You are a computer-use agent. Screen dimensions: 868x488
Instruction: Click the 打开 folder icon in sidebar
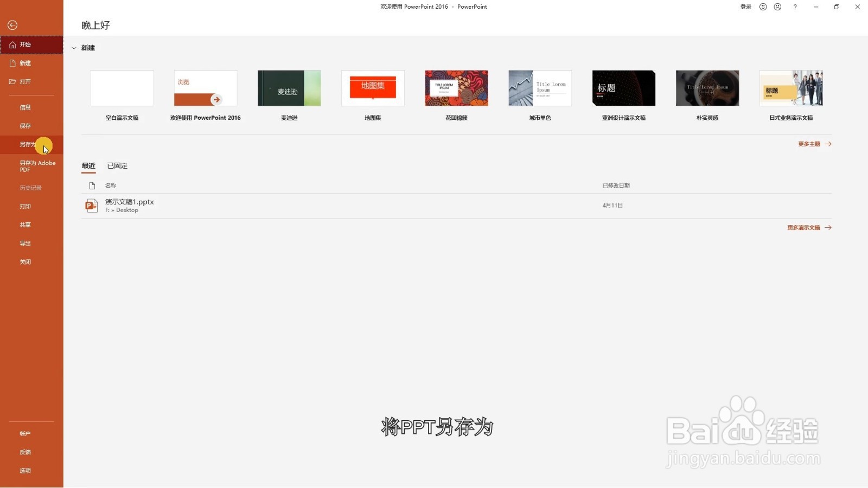pos(12,82)
